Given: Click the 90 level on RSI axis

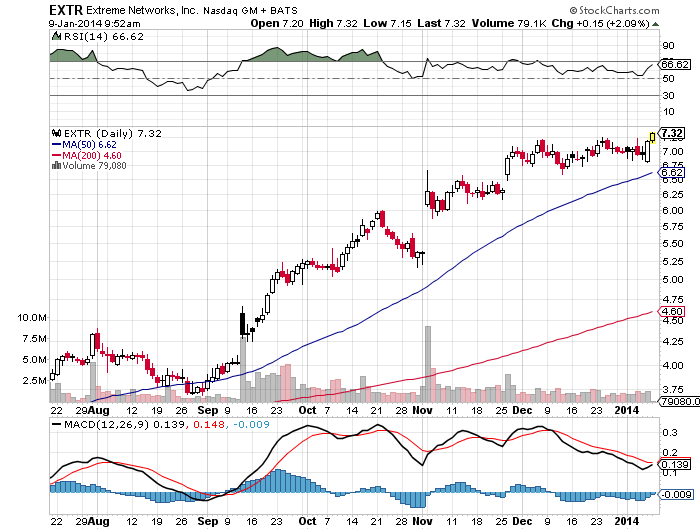Looking at the screenshot, I should point(668,46).
